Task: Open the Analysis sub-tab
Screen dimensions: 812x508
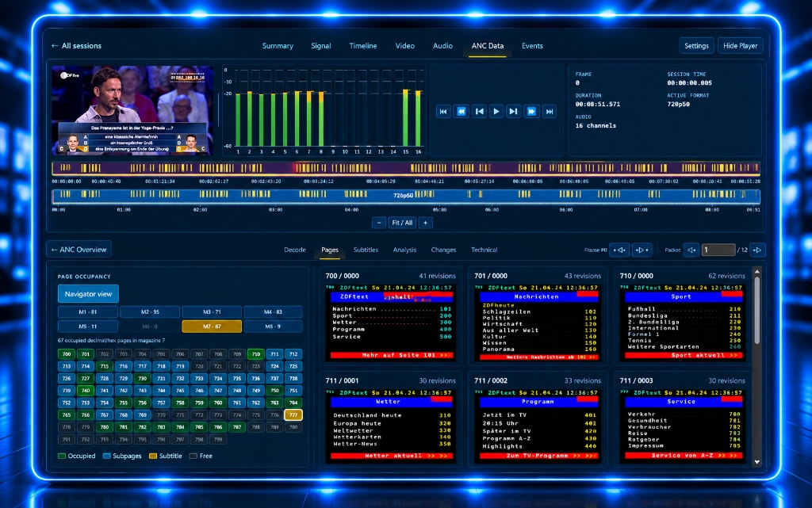Action: (x=404, y=250)
